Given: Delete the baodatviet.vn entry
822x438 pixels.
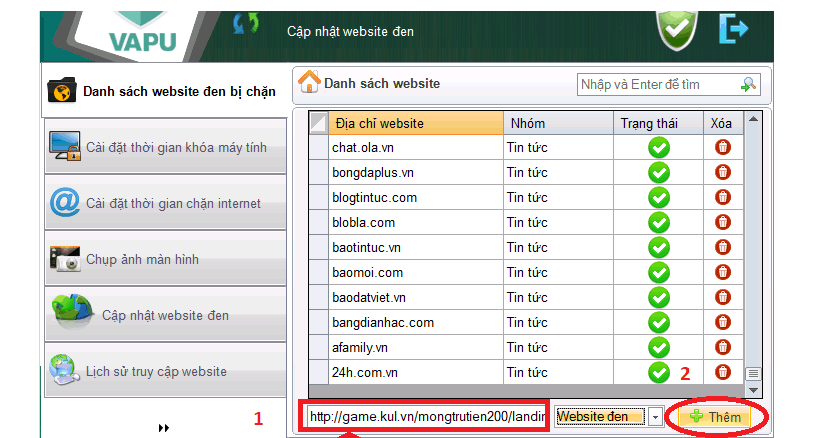Looking at the screenshot, I should (x=723, y=297).
